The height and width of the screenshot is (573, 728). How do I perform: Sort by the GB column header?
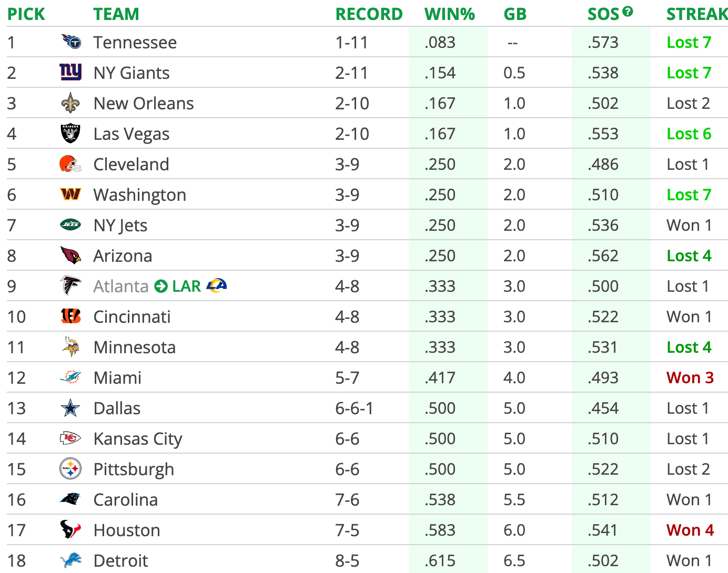click(514, 14)
